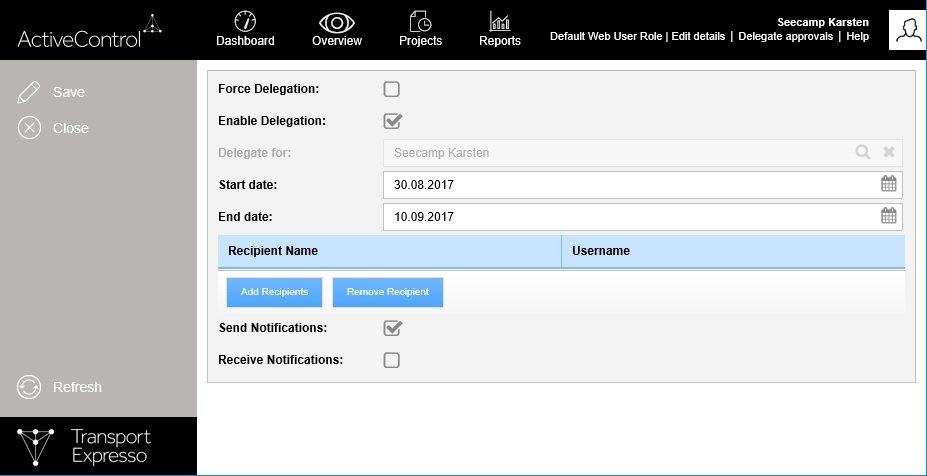Click the Start date input field
The image size is (927, 476).
click(x=643, y=184)
